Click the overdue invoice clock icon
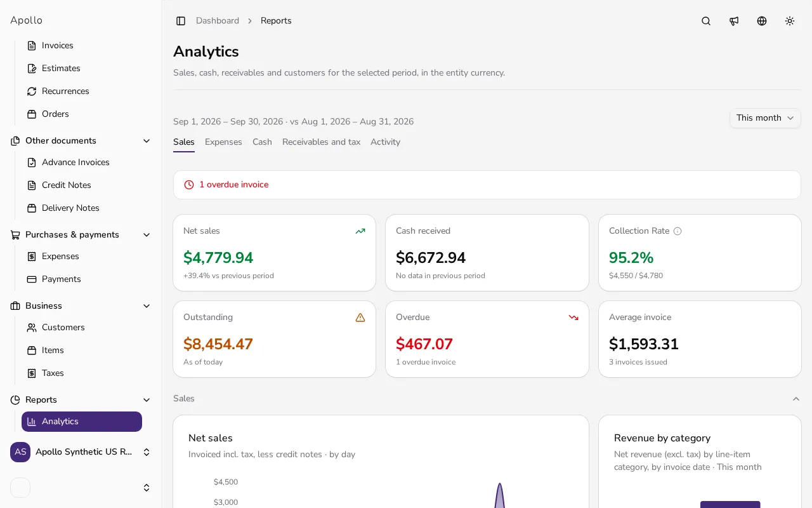 click(189, 185)
